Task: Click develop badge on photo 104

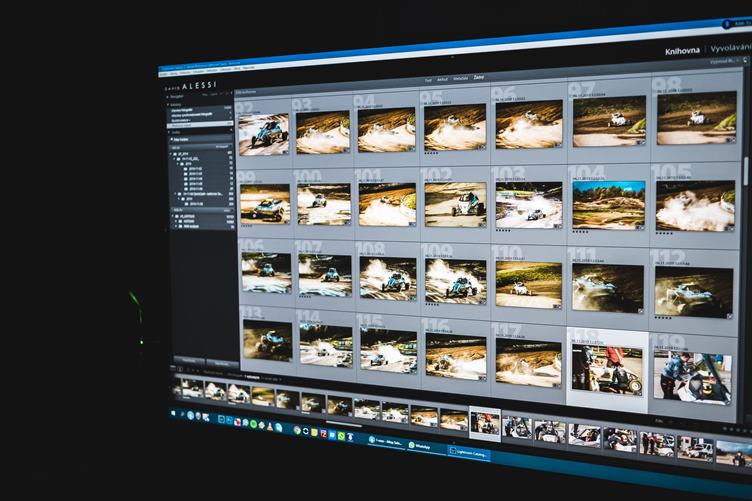Action: [x=640, y=227]
